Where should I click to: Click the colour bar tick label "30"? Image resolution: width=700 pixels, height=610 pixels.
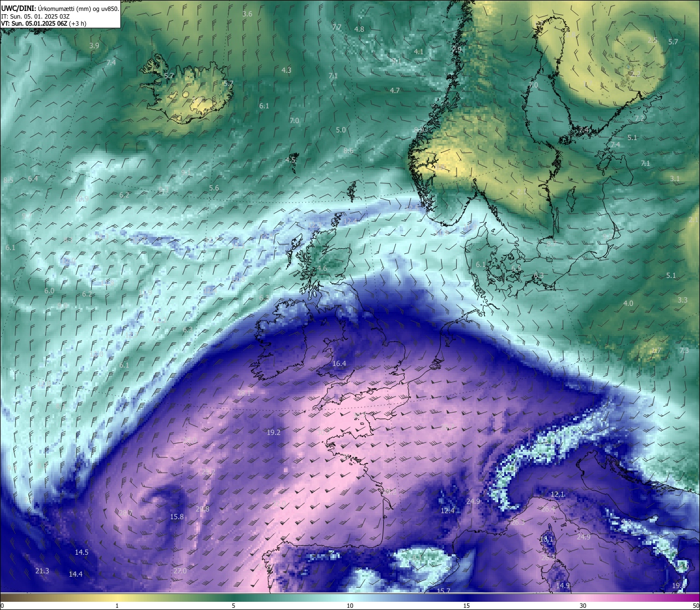pyautogui.click(x=583, y=606)
